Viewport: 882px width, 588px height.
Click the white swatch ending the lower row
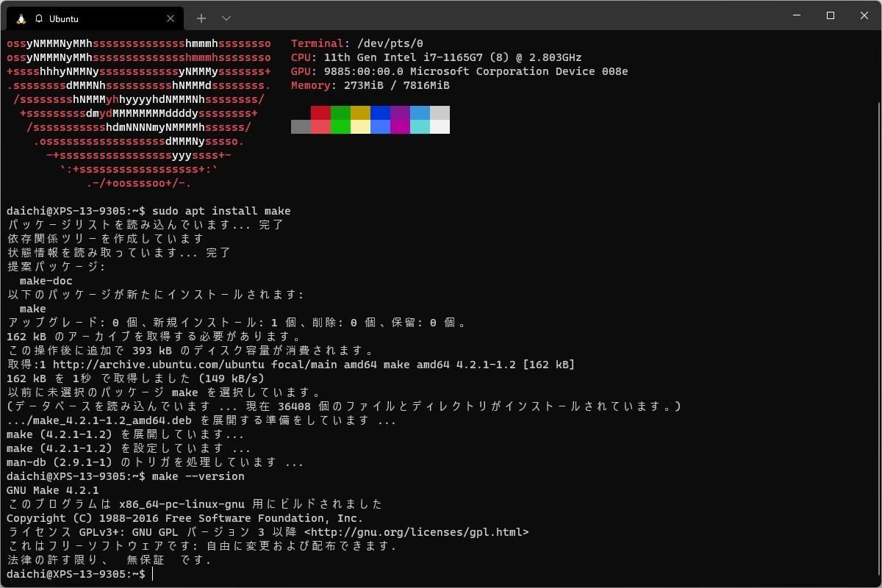pos(440,127)
